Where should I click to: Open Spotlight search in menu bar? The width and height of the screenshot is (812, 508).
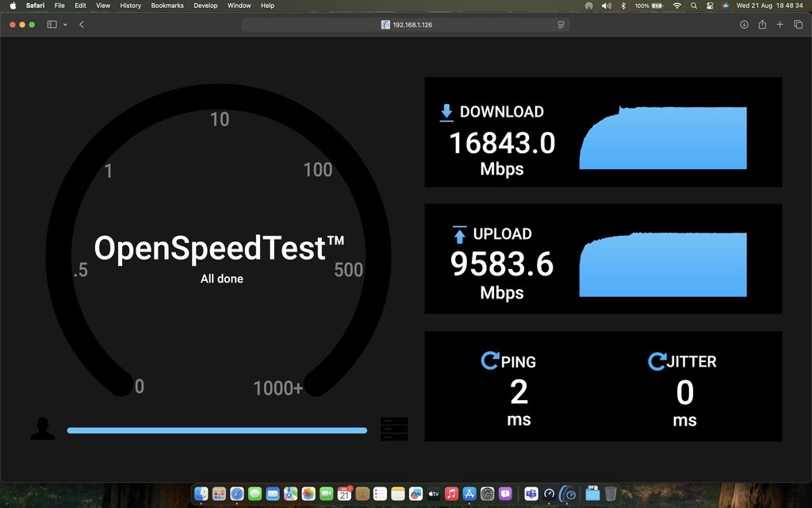(x=693, y=6)
